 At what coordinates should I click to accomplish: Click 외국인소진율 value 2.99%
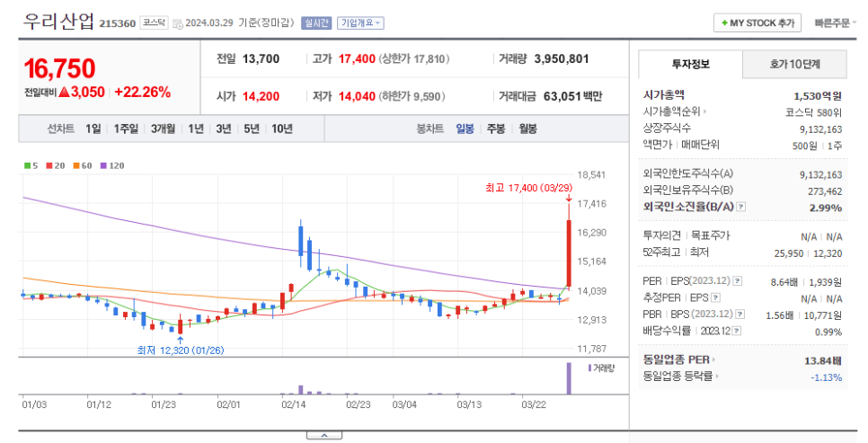pyautogui.click(x=827, y=208)
